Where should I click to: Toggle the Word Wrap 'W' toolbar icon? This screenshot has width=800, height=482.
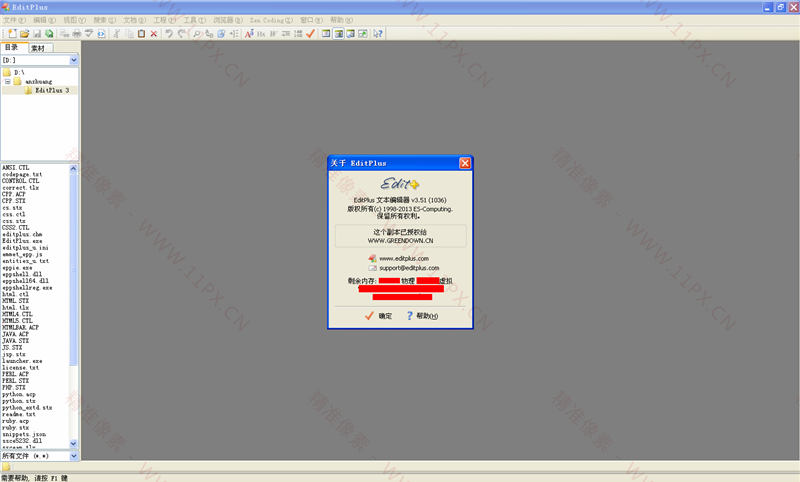coord(273,34)
